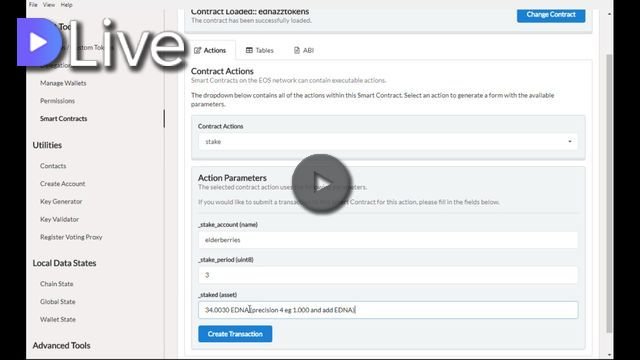
Task: Open Key Validator utility
Action: pos(60,219)
